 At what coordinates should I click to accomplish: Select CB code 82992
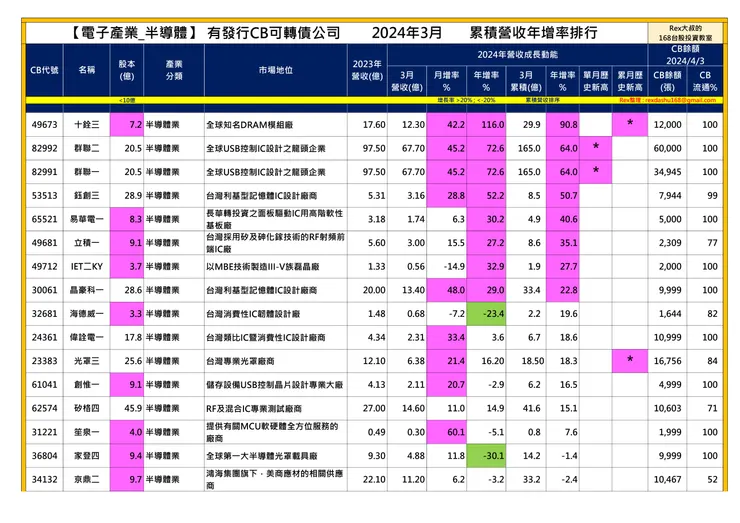tap(44, 148)
